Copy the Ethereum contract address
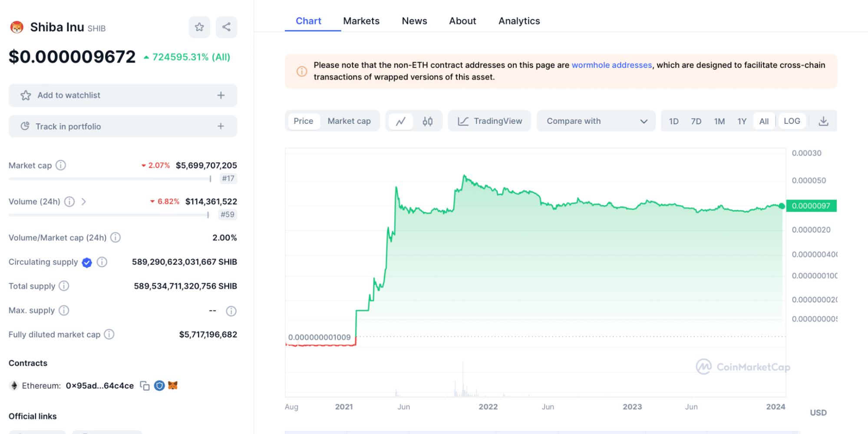The height and width of the screenshot is (434, 868). (x=145, y=386)
